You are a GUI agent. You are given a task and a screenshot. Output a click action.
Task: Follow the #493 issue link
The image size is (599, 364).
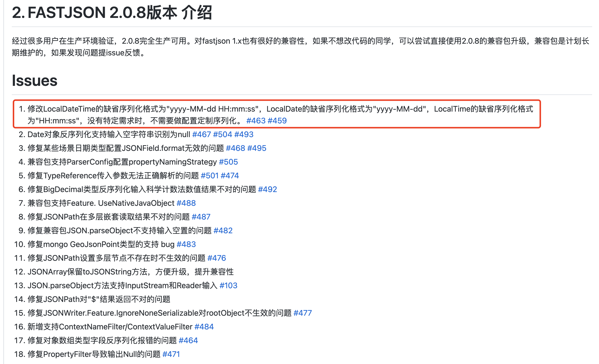coord(244,134)
